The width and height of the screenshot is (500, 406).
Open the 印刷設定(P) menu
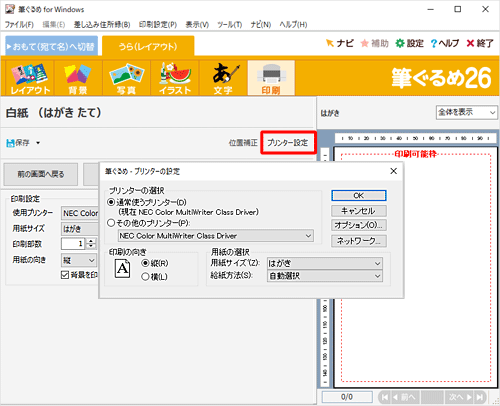(x=158, y=25)
